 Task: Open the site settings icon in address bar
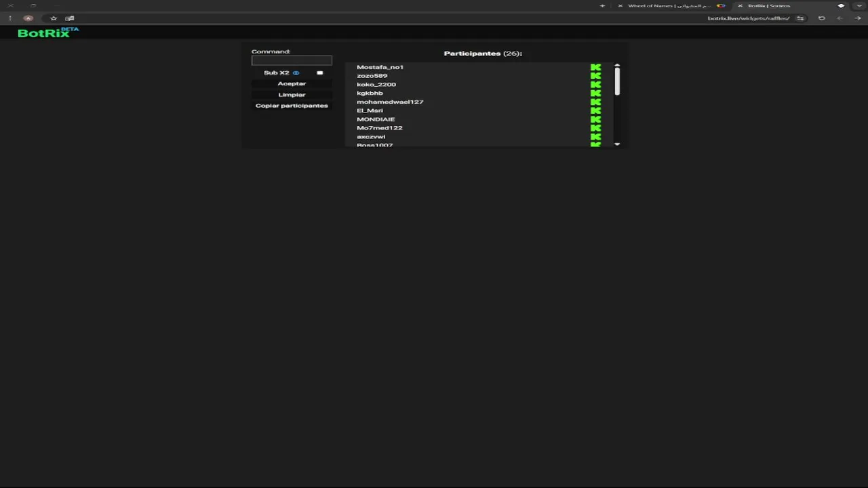click(x=800, y=18)
